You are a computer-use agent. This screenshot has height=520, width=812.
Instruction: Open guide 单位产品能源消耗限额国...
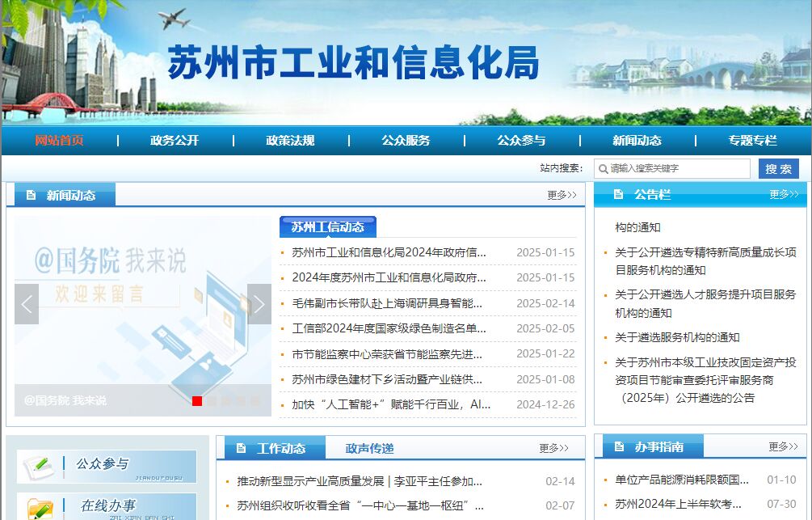(681, 480)
